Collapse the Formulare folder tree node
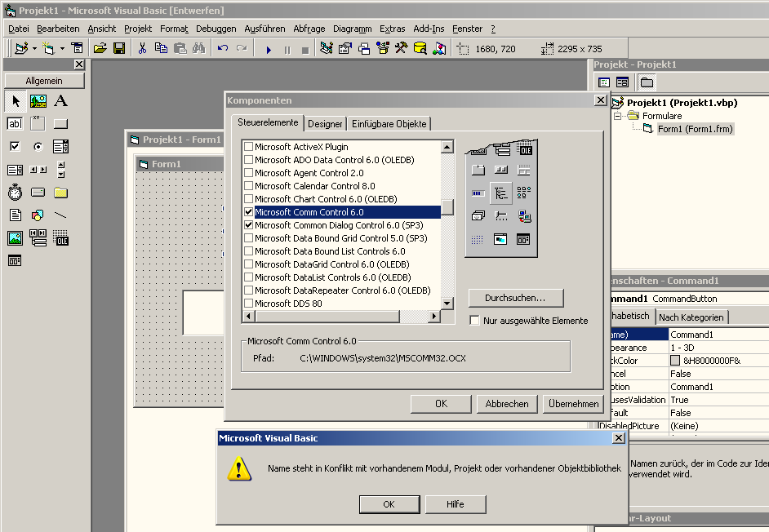The width and height of the screenshot is (769, 532). 618,116
